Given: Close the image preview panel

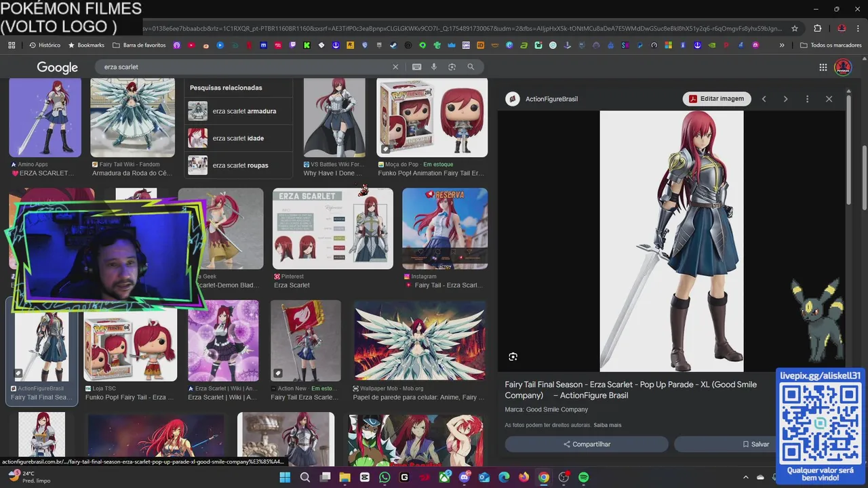Looking at the screenshot, I should 829,99.
